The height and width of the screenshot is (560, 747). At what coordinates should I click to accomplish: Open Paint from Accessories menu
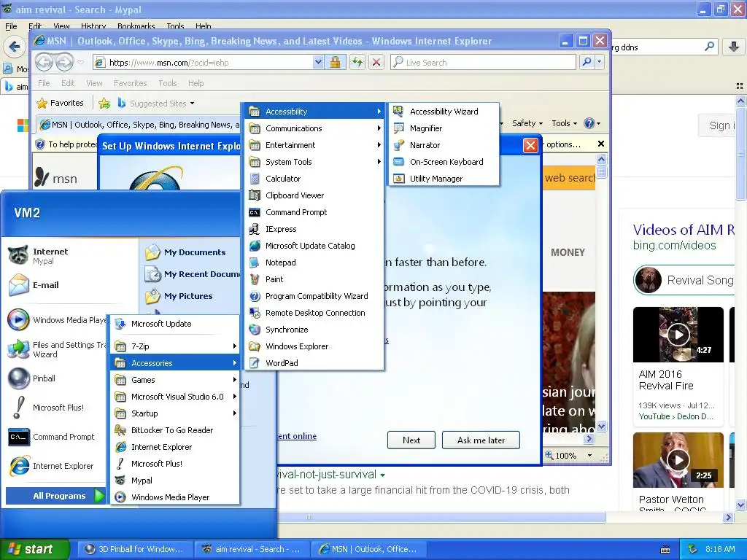pos(314,279)
